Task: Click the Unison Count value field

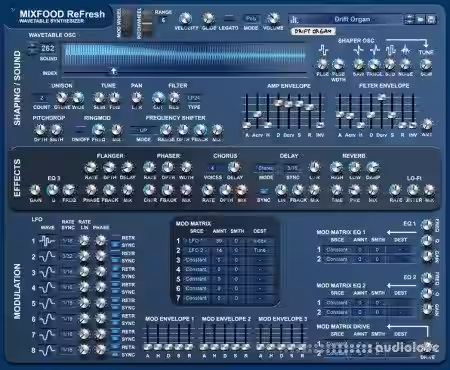Action: click(42, 98)
